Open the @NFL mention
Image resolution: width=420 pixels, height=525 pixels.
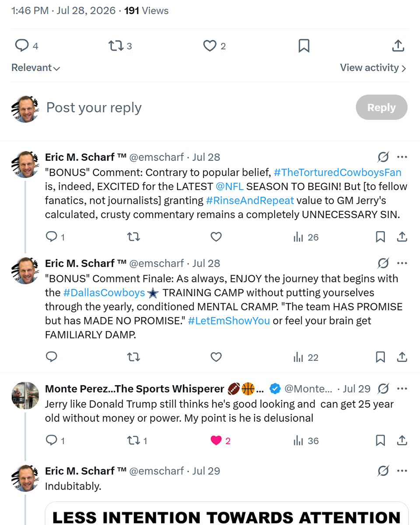click(230, 186)
